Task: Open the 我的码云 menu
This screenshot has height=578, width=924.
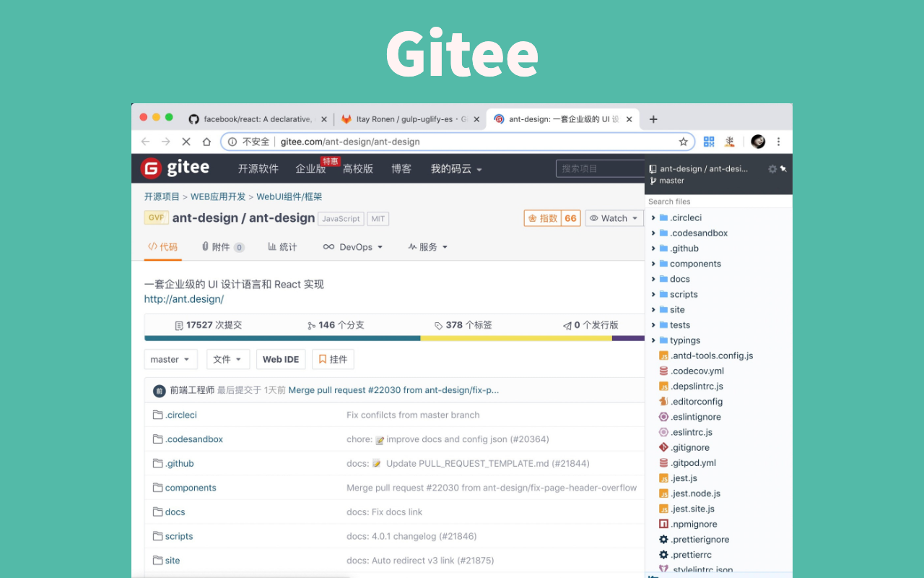Action: [456, 168]
